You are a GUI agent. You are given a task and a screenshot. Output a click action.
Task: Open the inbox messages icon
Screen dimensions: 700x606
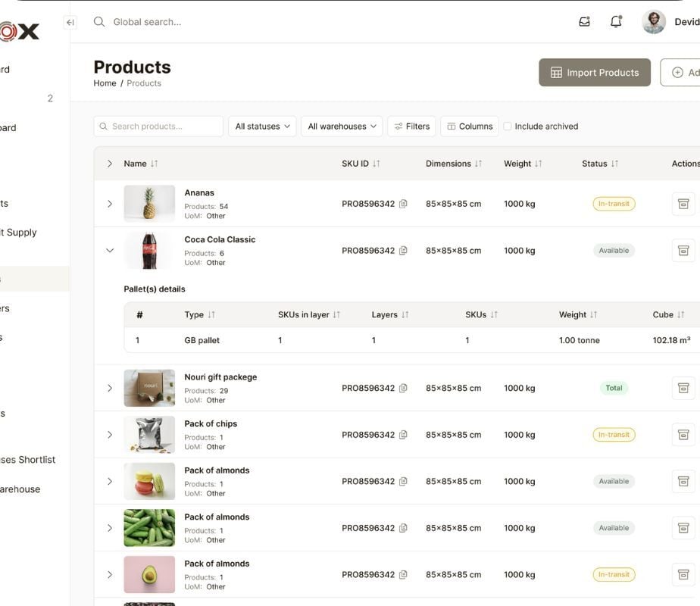tap(584, 22)
